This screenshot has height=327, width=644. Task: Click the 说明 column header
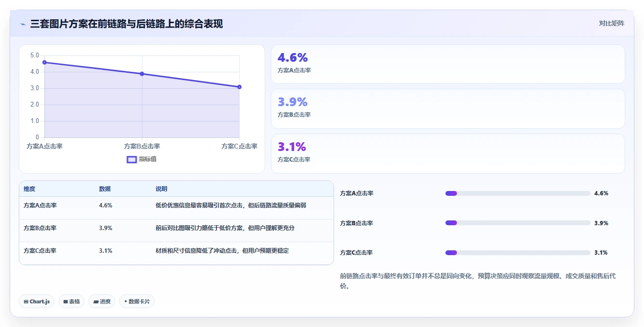tap(161, 189)
